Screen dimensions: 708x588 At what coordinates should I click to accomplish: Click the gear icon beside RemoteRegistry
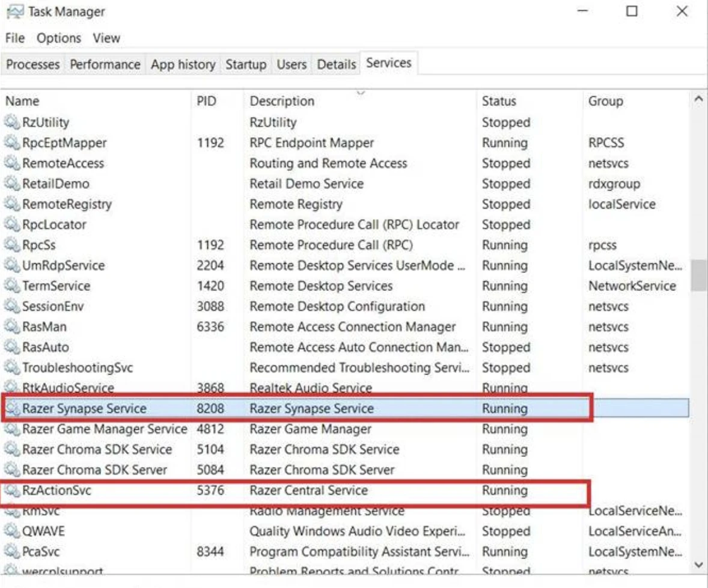12,204
